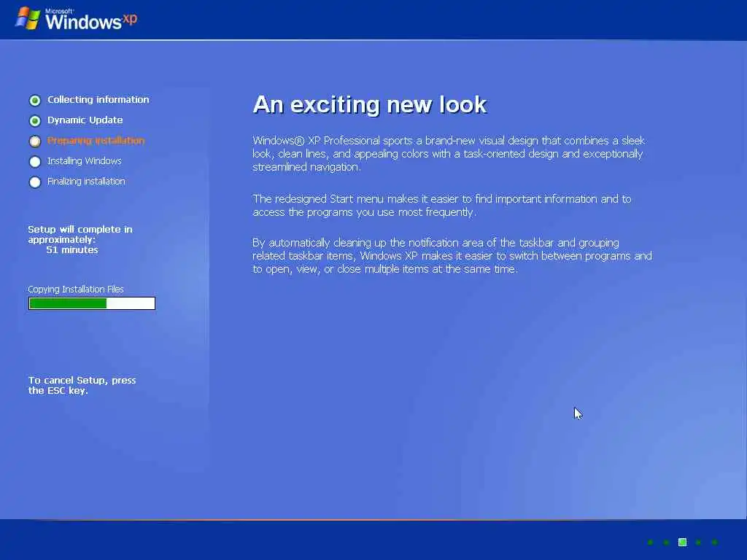Click the Dynamic Update step indicator
Screen dimensions: 747x560
coord(35,121)
